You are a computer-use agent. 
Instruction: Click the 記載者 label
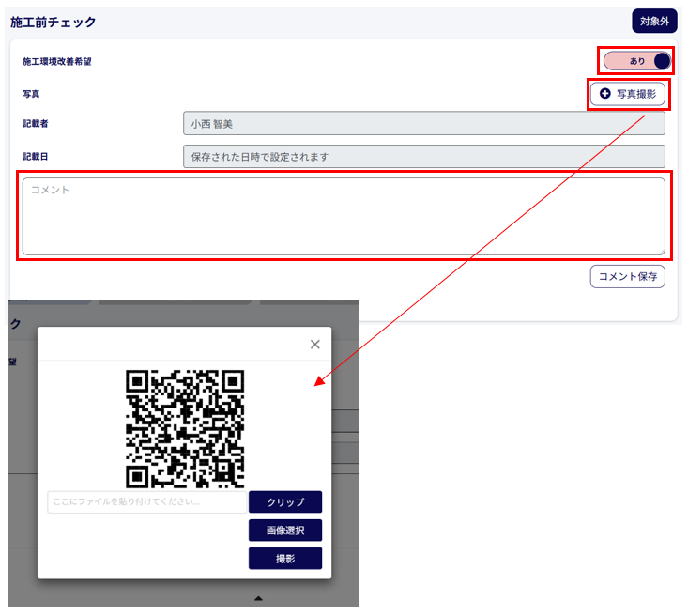point(35,124)
